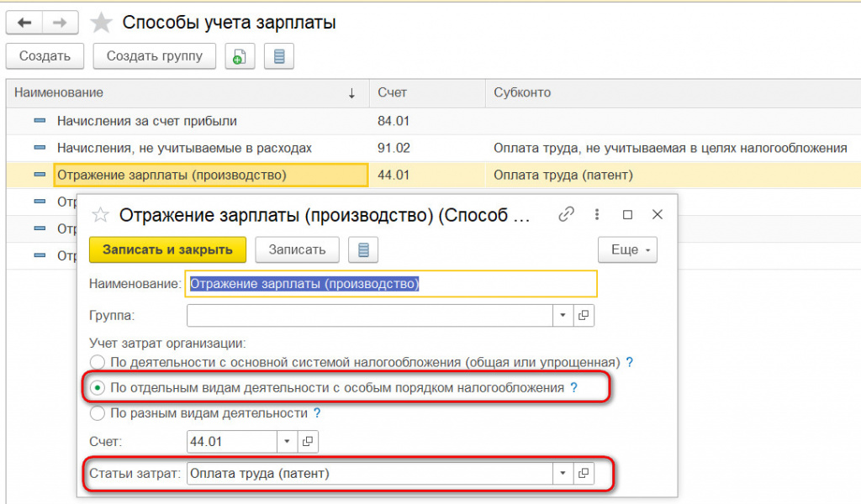
Task: Open the Счет account link button
Action: [308, 442]
